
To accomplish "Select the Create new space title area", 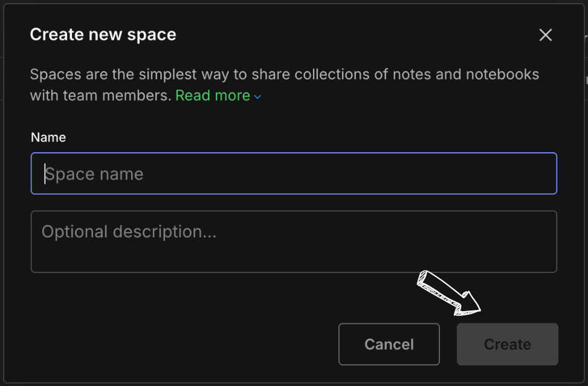I will 103,34.
